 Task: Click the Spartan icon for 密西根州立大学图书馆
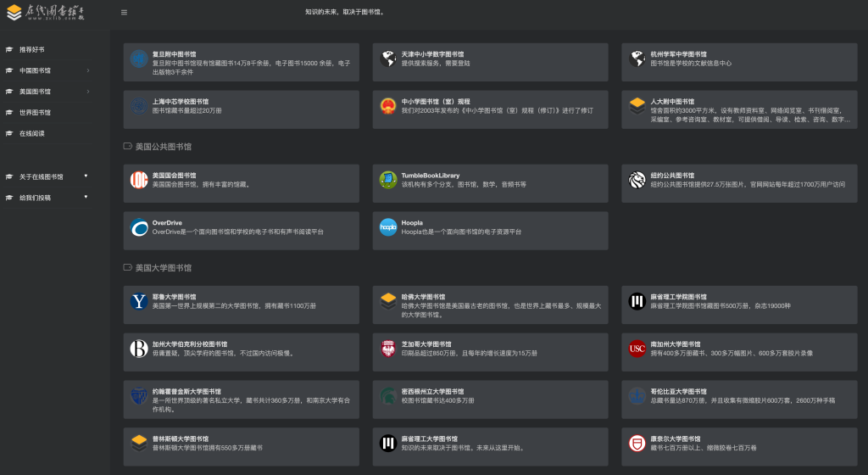[x=388, y=396]
